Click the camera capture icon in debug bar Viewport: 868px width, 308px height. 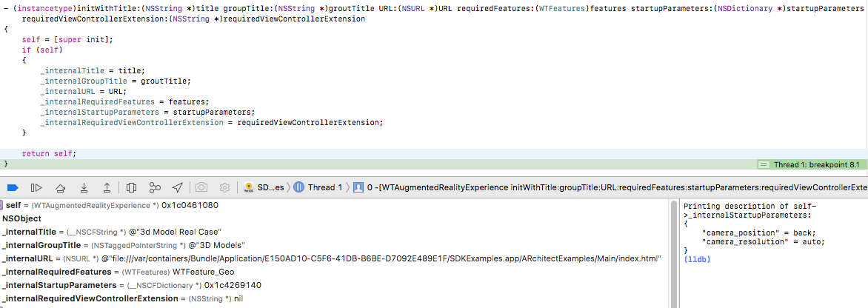point(201,187)
